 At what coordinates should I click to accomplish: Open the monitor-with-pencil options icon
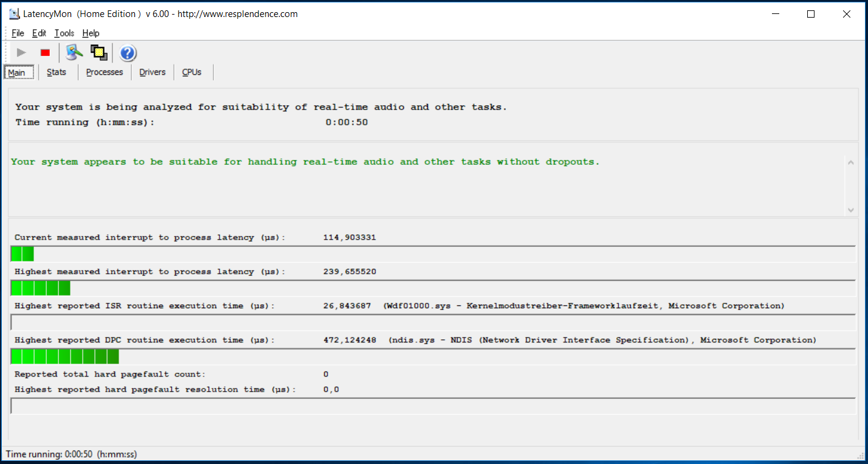(x=74, y=53)
